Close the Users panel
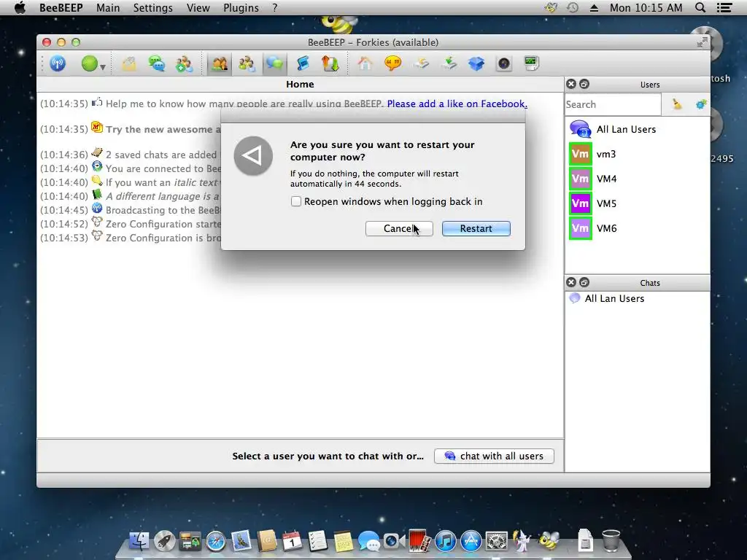 click(x=571, y=85)
